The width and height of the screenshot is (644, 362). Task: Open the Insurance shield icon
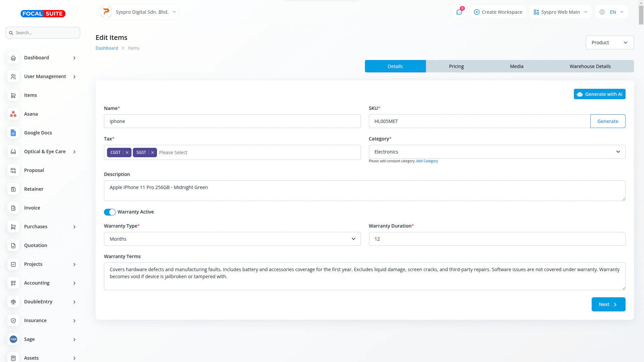pyautogui.click(x=13, y=320)
